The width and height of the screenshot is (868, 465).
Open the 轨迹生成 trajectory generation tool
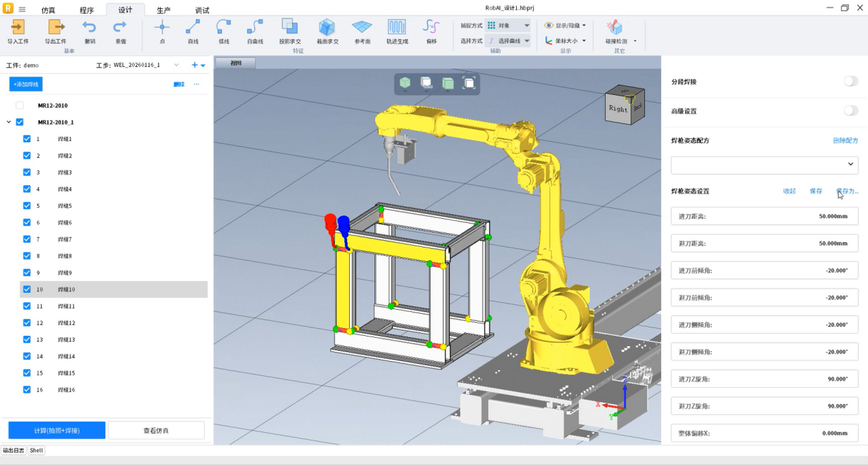click(397, 27)
